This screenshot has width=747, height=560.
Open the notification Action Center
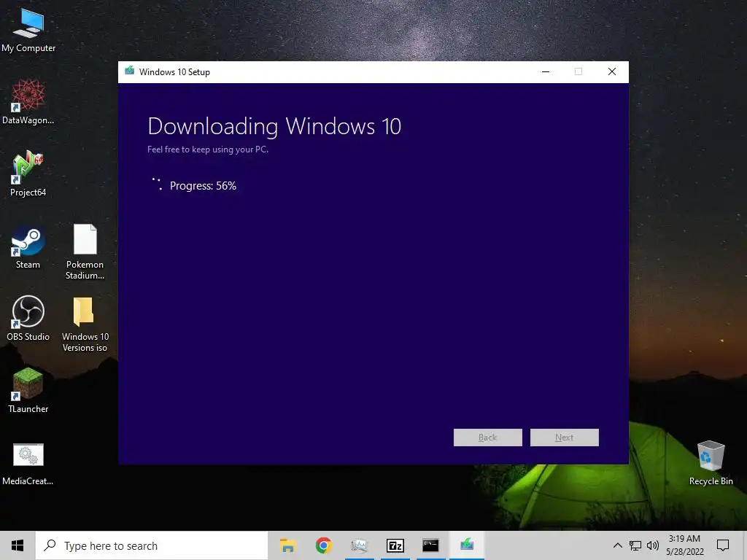pyautogui.click(x=723, y=545)
